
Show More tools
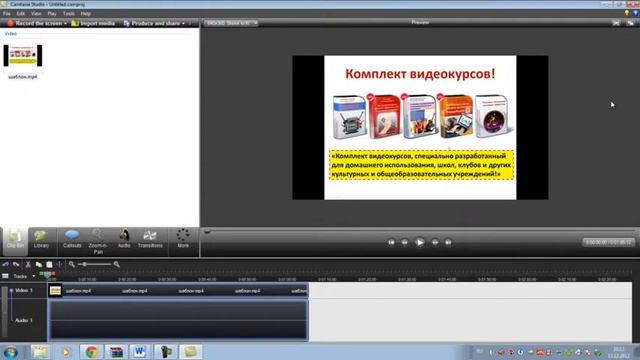click(x=183, y=240)
